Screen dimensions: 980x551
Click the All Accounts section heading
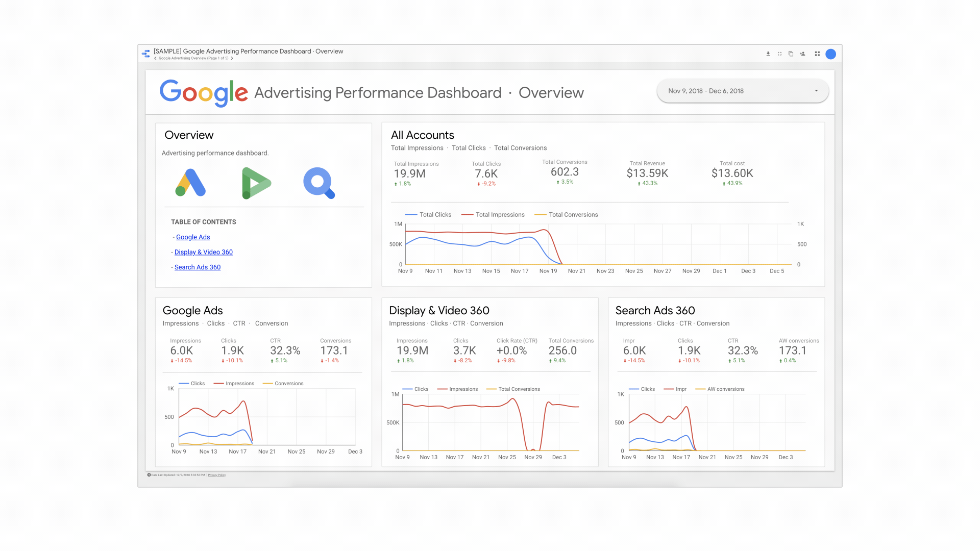423,135
